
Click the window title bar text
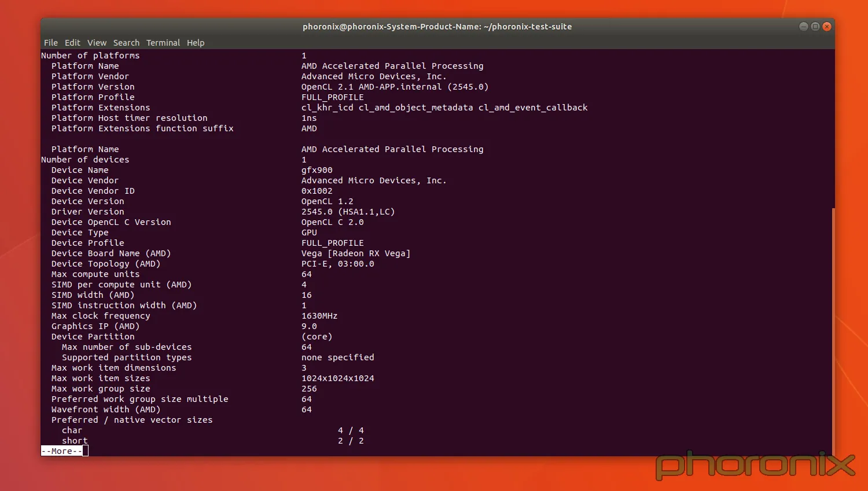[x=437, y=27]
